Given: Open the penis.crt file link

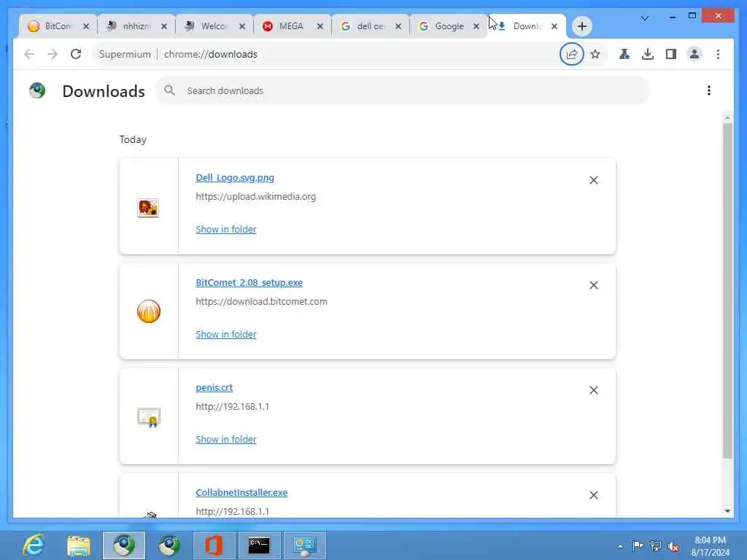Looking at the screenshot, I should tap(214, 388).
